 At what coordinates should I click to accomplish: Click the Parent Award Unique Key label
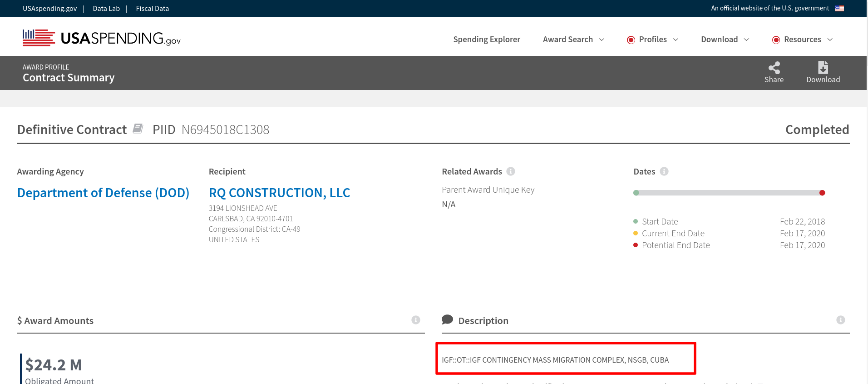(488, 190)
